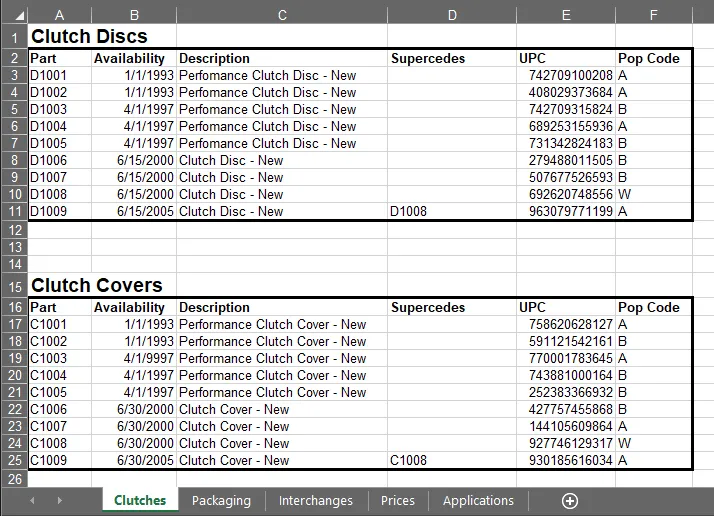The height and width of the screenshot is (516, 714).
Task: Select the cell containing part D1009
Action: 59,211
